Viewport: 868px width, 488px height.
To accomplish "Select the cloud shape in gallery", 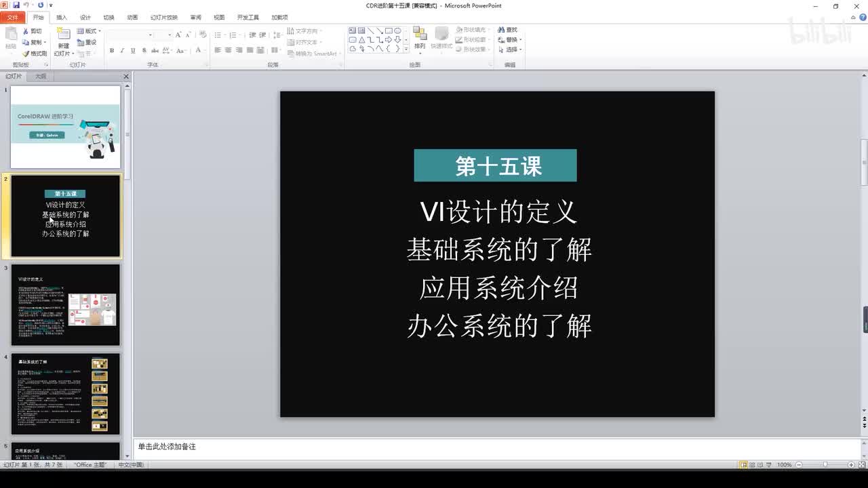I will (x=353, y=48).
